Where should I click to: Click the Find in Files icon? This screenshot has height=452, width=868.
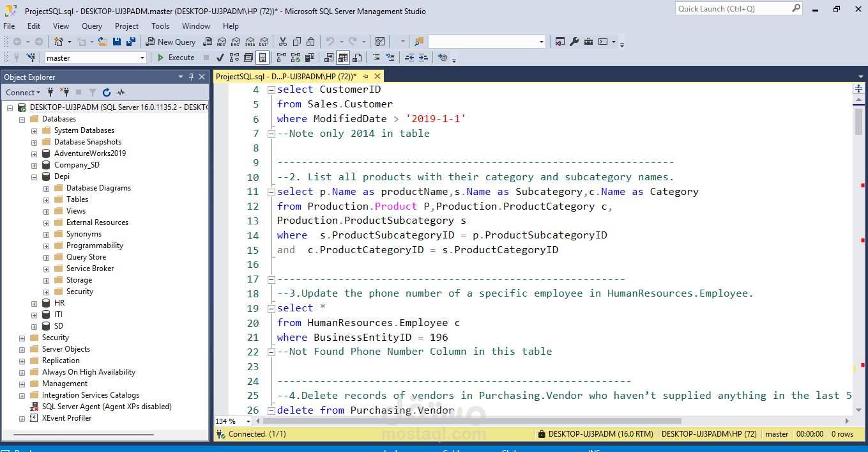click(x=419, y=42)
